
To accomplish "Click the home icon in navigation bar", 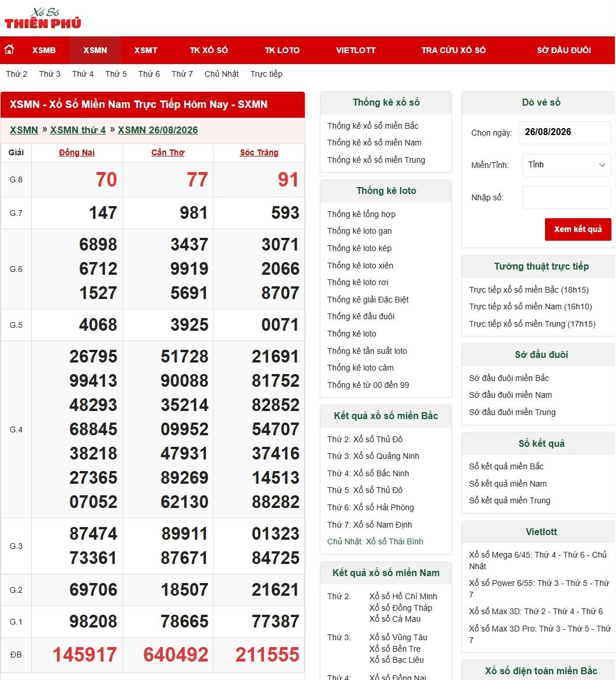I will (9, 50).
